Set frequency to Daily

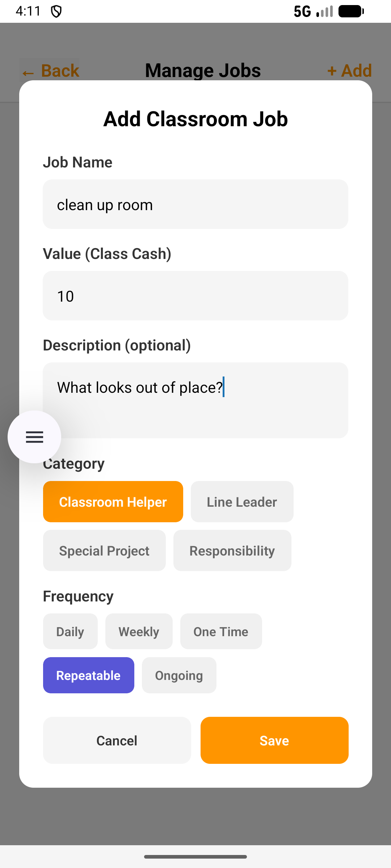(70, 631)
